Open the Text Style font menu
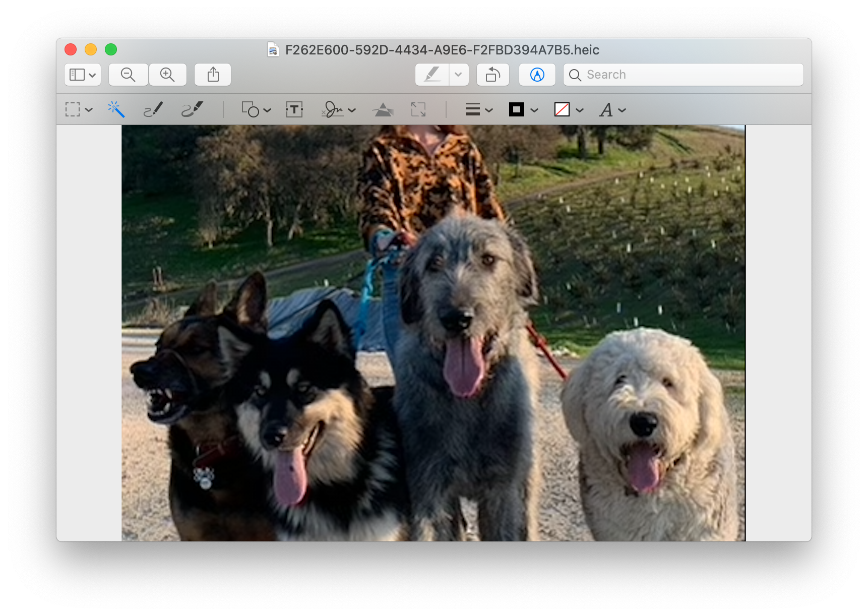Image resolution: width=868 pixels, height=616 pixels. pos(612,109)
